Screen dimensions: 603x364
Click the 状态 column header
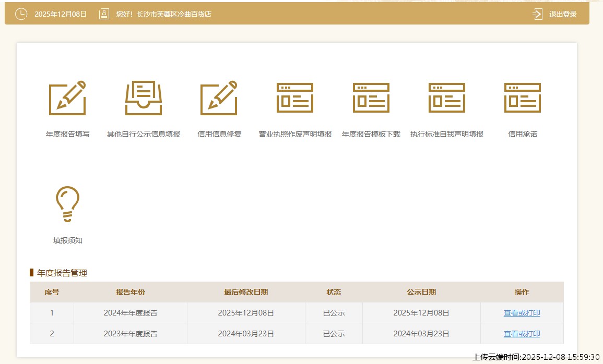pos(334,292)
